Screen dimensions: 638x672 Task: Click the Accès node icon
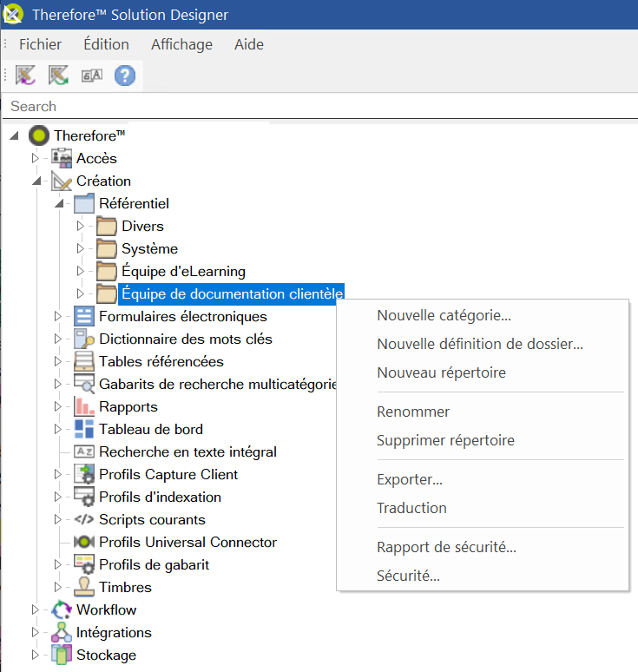click(x=62, y=158)
